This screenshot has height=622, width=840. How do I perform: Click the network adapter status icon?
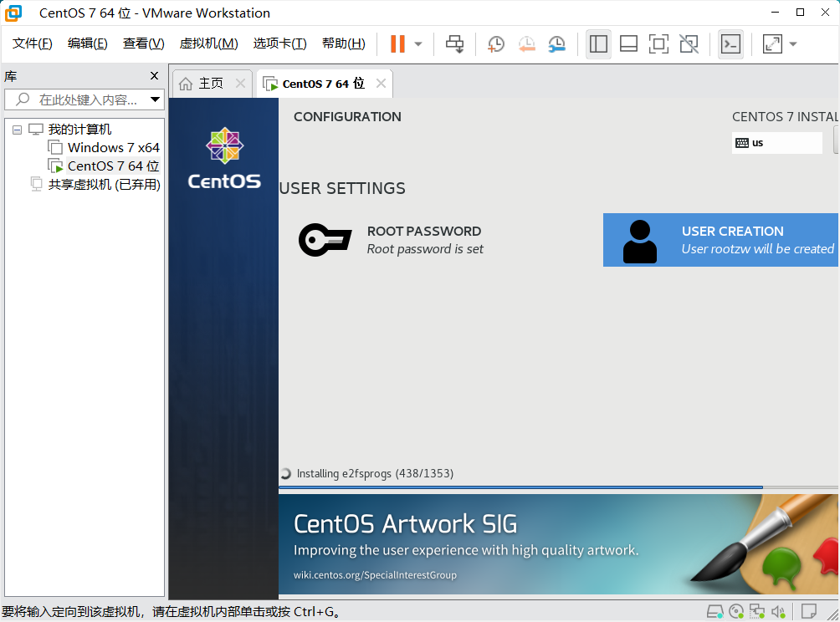pyautogui.click(x=757, y=611)
